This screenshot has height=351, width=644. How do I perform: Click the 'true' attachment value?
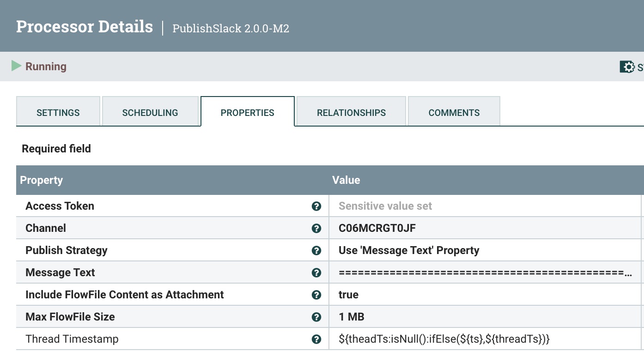[348, 295]
